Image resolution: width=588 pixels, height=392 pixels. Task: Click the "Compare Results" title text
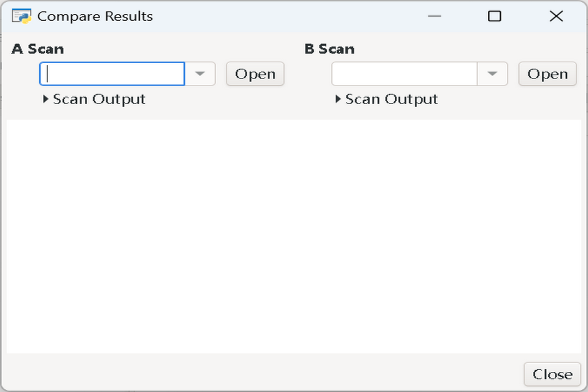click(x=95, y=16)
